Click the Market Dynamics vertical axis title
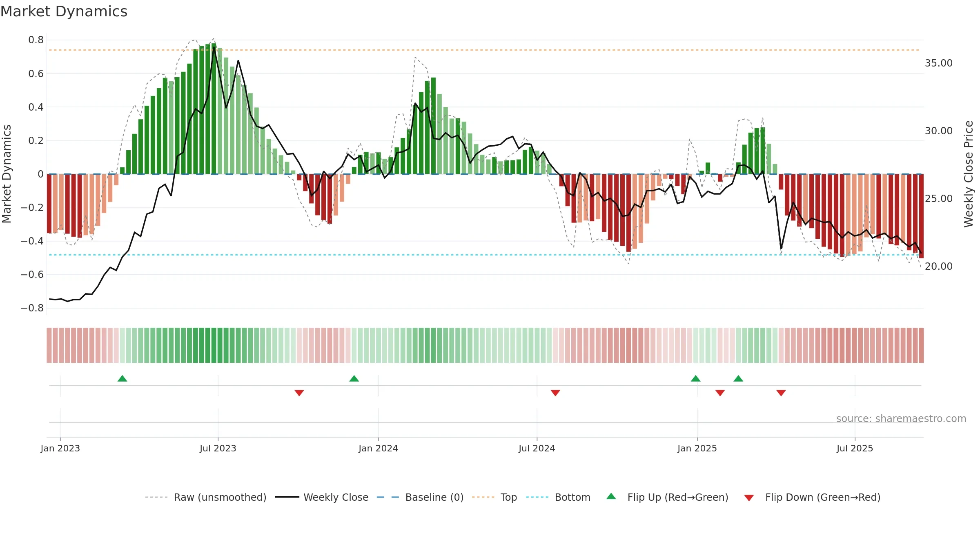 (x=7, y=174)
